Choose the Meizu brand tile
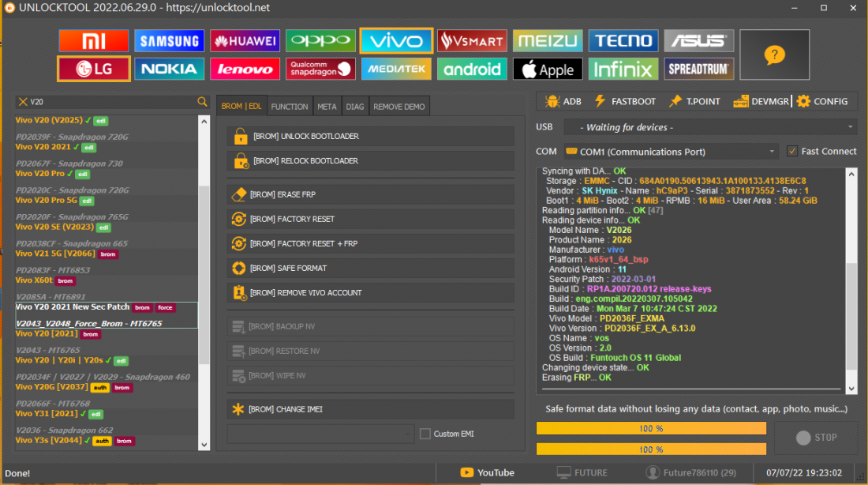 click(x=548, y=40)
